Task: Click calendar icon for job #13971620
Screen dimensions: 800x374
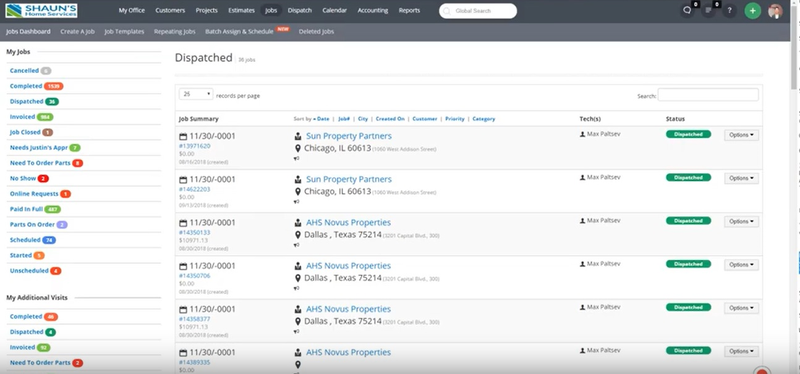Action: pos(183,136)
